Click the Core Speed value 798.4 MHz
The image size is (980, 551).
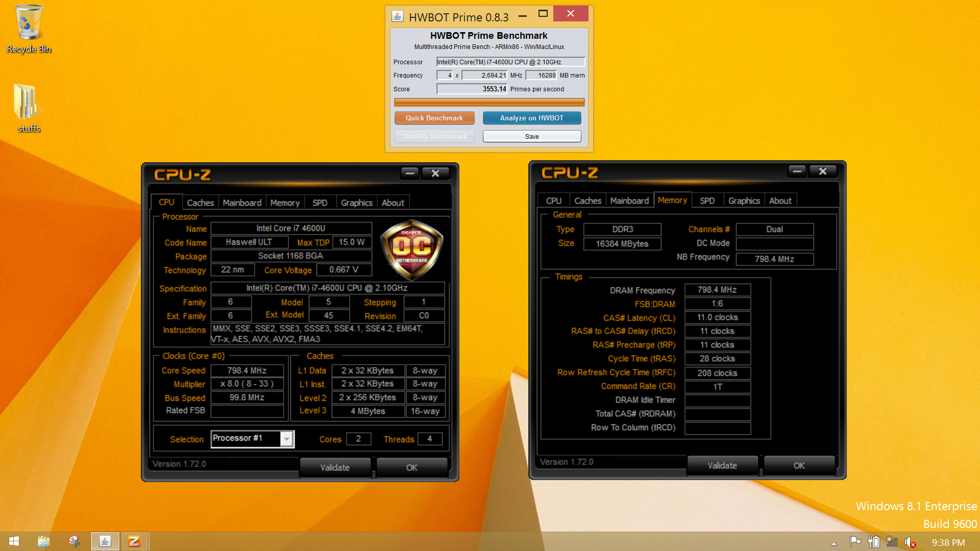click(x=247, y=370)
